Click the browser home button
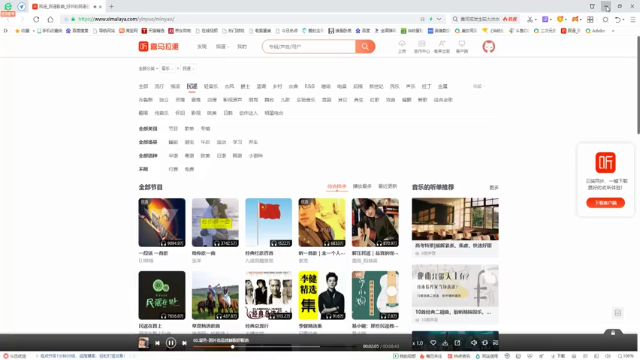Viewport: 640px width, 360px height. coord(50,19)
